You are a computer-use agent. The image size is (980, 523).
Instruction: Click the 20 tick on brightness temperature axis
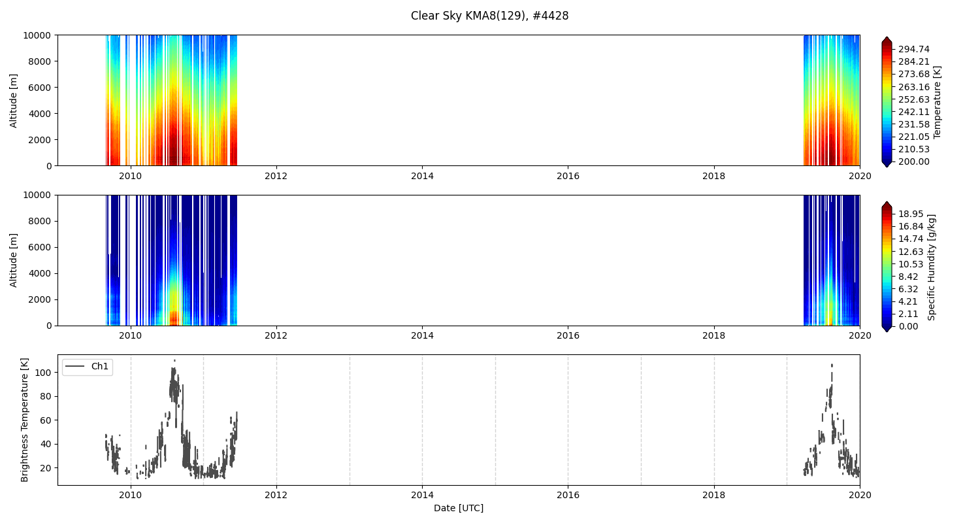tap(47, 468)
